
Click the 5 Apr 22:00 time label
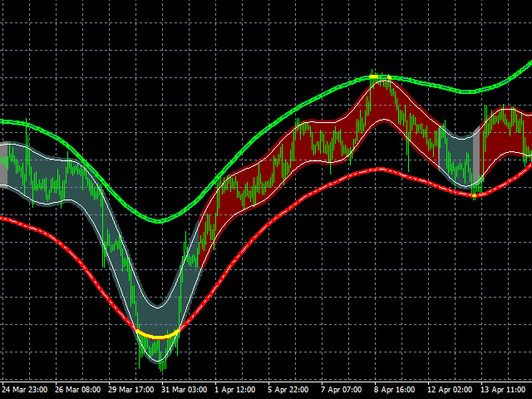(x=288, y=389)
